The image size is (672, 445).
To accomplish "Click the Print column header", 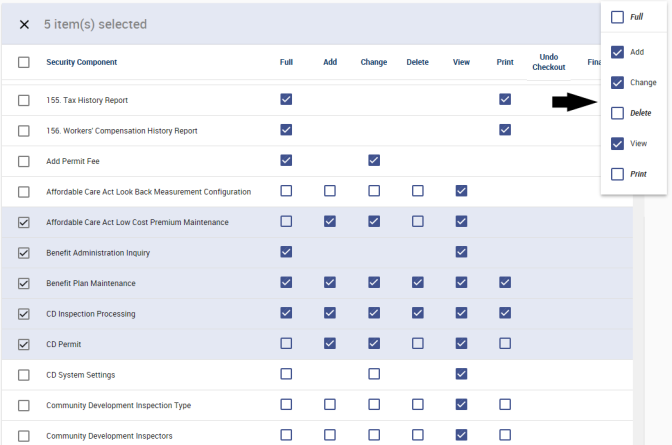I will click(505, 62).
